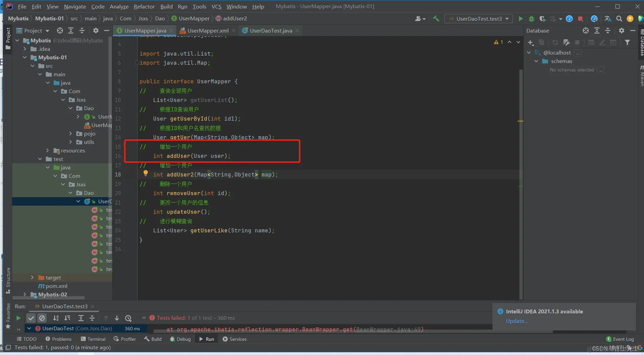644x355 pixels.
Task: Run with Coverage from the main toolbar
Action: 542,19
